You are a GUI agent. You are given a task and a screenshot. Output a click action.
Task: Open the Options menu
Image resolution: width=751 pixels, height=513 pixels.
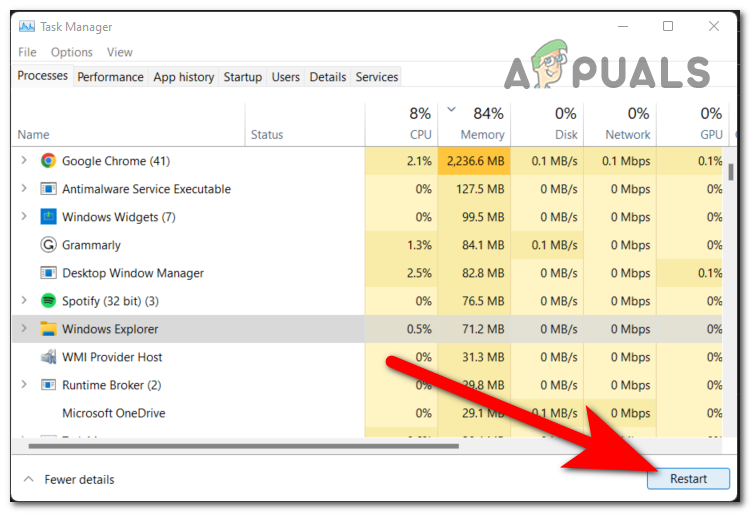tap(72, 52)
